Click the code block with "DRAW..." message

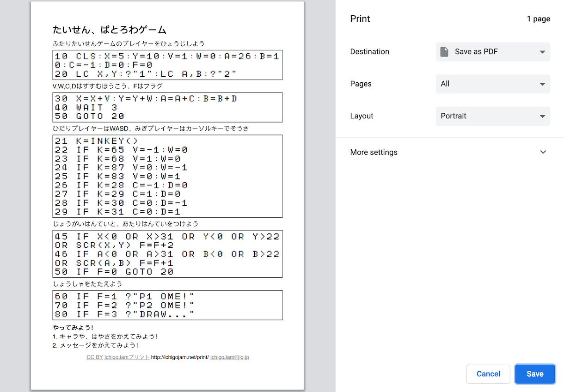pyautogui.click(x=167, y=305)
